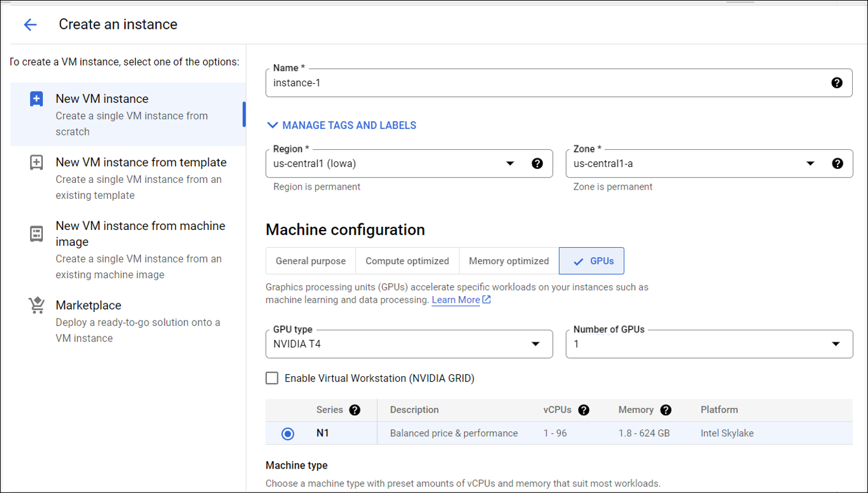868x493 pixels.
Task: Click the back arrow to exit instance creation
Action: click(x=29, y=24)
